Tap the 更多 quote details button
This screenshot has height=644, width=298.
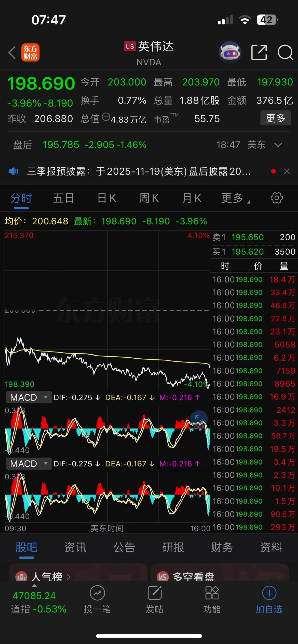click(276, 118)
